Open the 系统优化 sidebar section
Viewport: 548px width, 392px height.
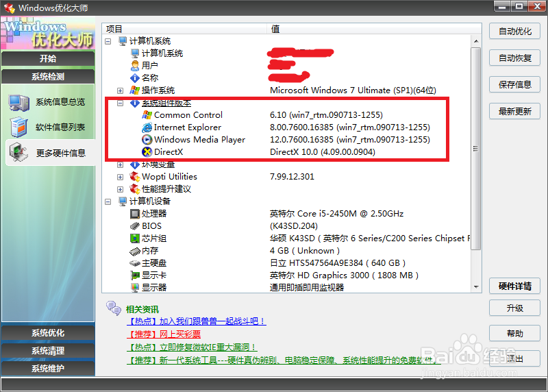(48, 333)
